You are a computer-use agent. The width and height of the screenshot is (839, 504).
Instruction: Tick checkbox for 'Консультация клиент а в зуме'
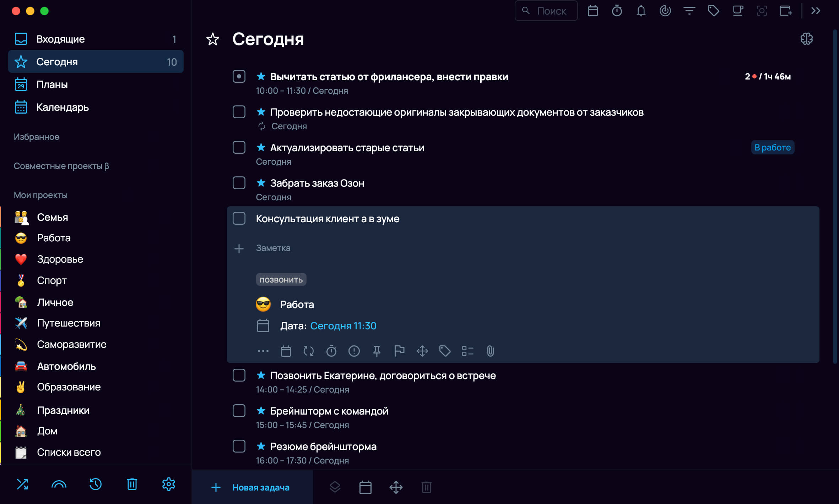pos(239,219)
